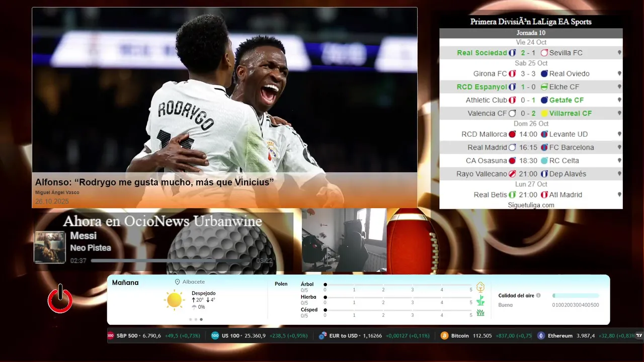644x362 pixels.
Task: Open author link Miguel Ángel Vasco
Action: [x=57, y=193]
